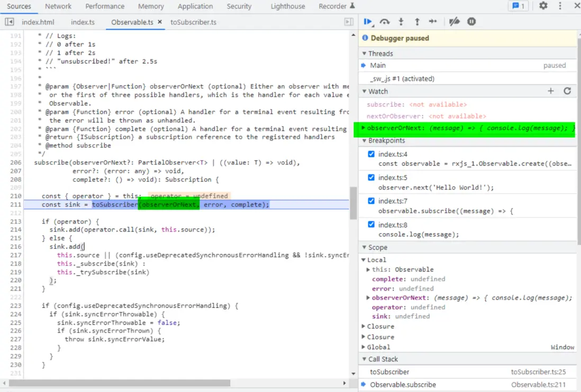
Task: Click the vertical scrollbar of code editor
Action: [353, 203]
